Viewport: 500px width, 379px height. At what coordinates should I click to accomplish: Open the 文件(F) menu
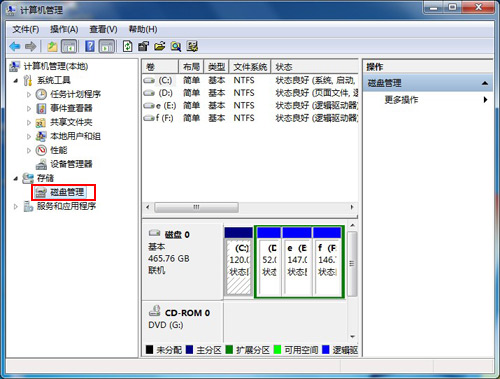pyautogui.click(x=26, y=29)
